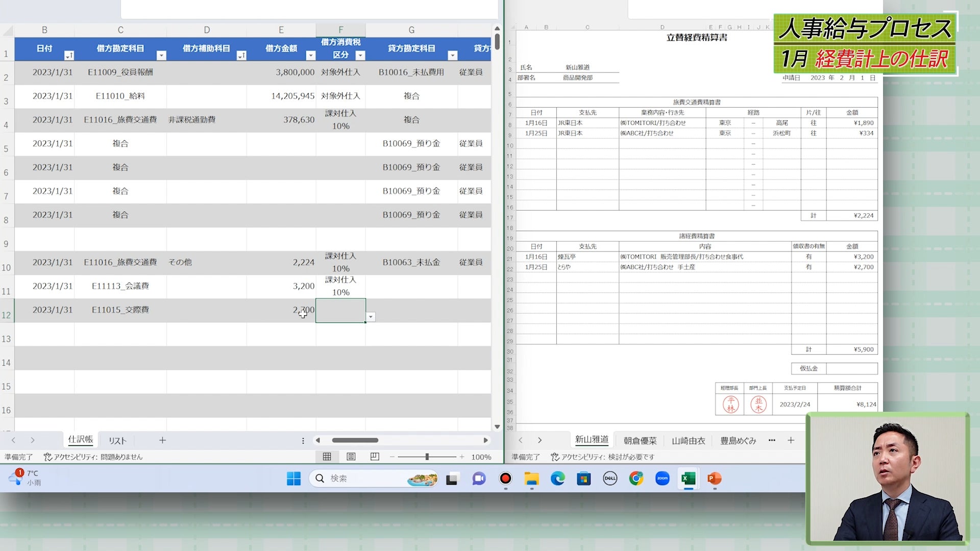The width and height of the screenshot is (980, 551).
Task: Open the validation dropdown on cell F12
Action: pyautogui.click(x=371, y=317)
